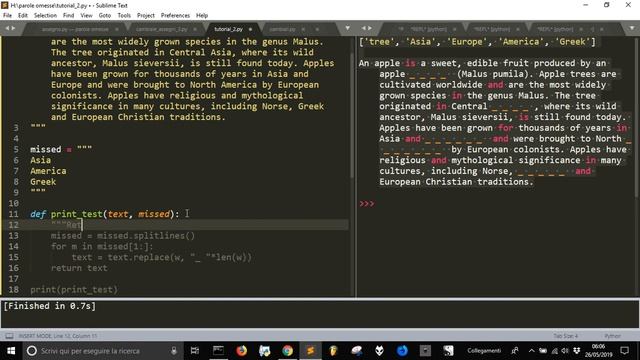This screenshot has height=360, width=640.
Task: Place cursor at the >>> REPL prompt
Action: coord(367,204)
